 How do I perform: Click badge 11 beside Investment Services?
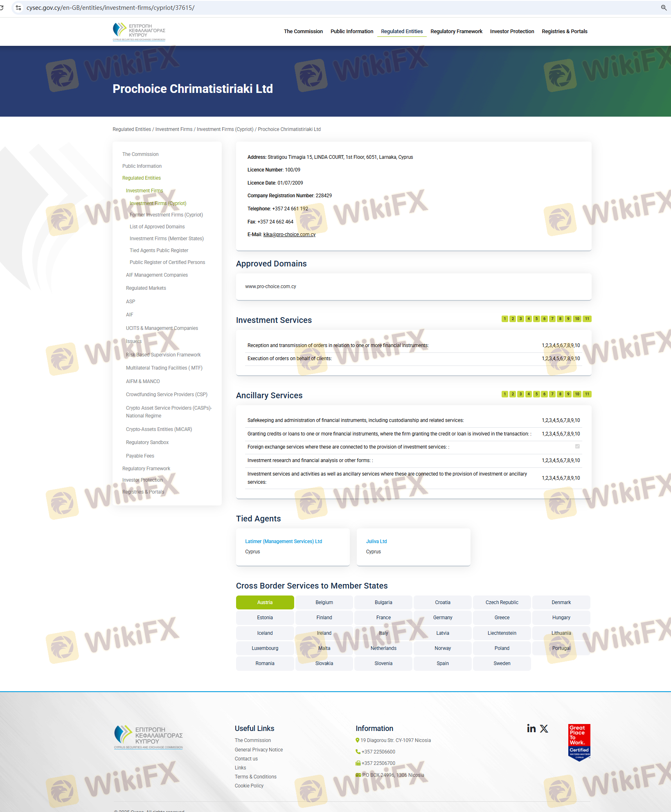(x=587, y=319)
